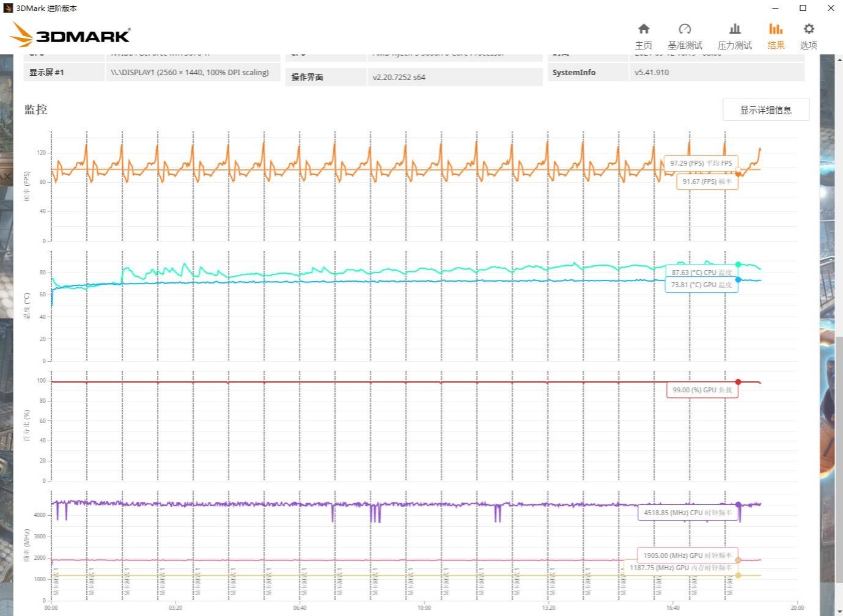Click the 97.29 average FPS tooltip

701,163
